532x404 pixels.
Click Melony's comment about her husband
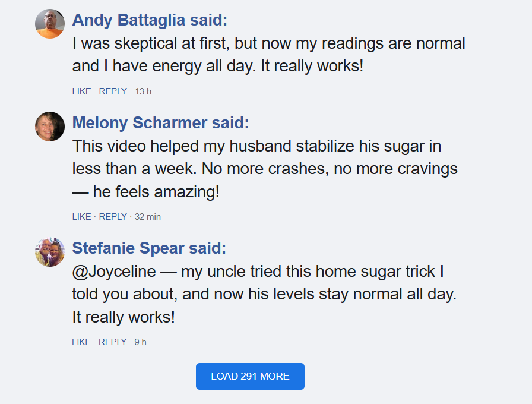(x=265, y=169)
